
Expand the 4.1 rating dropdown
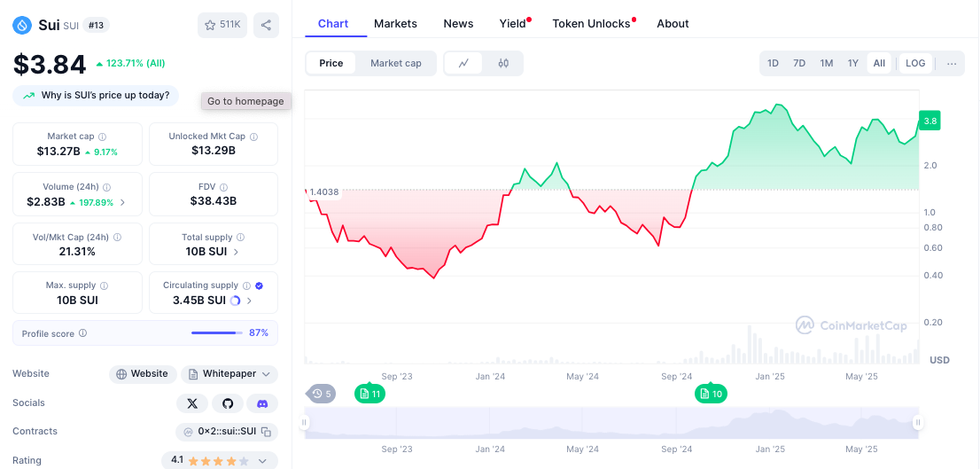(x=262, y=461)
